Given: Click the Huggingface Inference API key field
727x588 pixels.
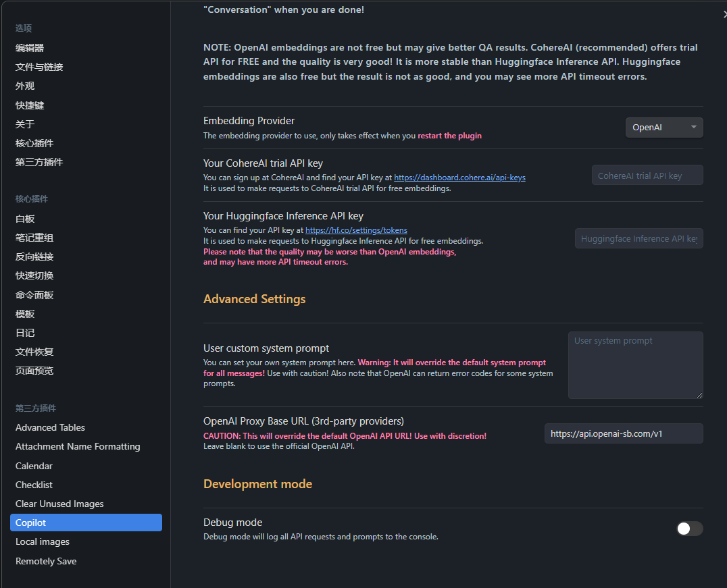Looking at the screenshot, I should click(638, 238).
